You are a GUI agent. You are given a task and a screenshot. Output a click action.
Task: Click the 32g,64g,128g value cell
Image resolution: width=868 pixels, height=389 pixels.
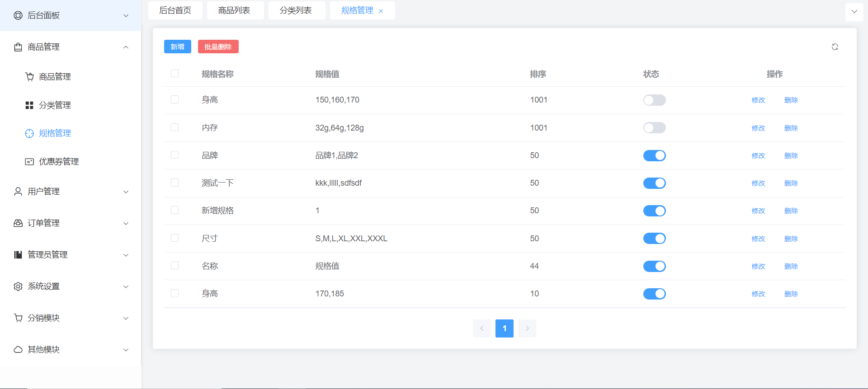tap(340, 128)
